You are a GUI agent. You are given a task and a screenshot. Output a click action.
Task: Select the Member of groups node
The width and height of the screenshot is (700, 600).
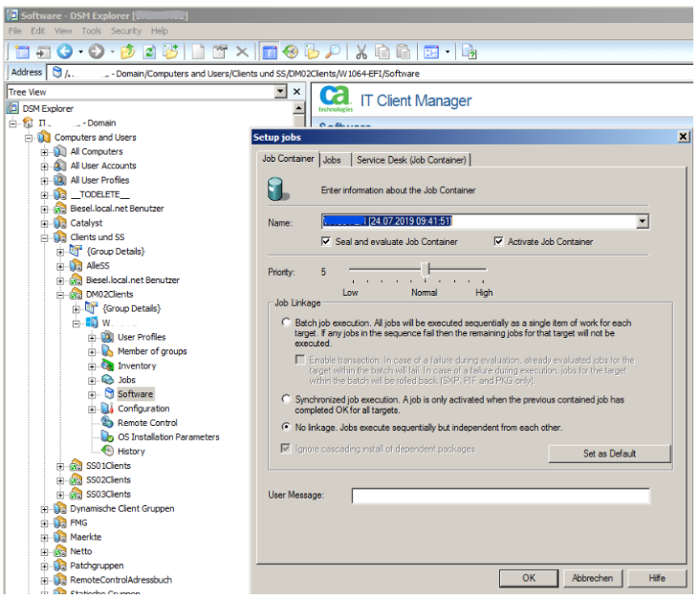pyautogui.click(x=152, y=351)
